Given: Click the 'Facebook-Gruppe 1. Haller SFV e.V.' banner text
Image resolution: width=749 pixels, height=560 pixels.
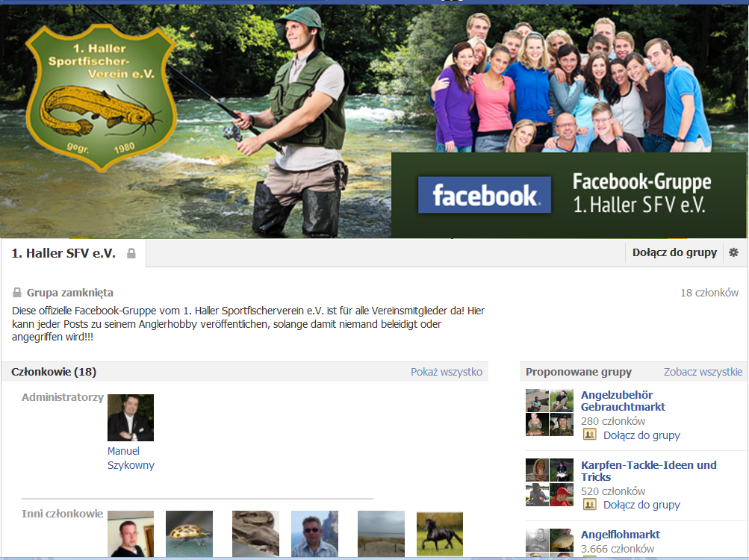Looking at the screenshot, I should [641, 193].
